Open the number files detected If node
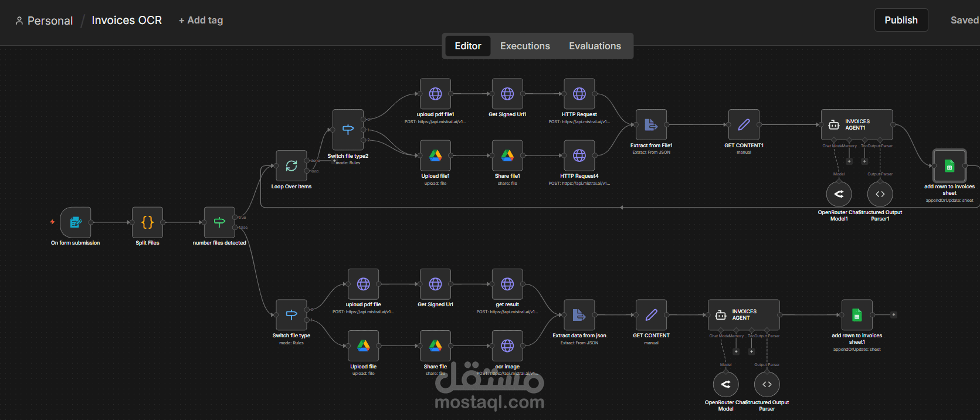This screenshot has width=980, height=420. point(219,222)
